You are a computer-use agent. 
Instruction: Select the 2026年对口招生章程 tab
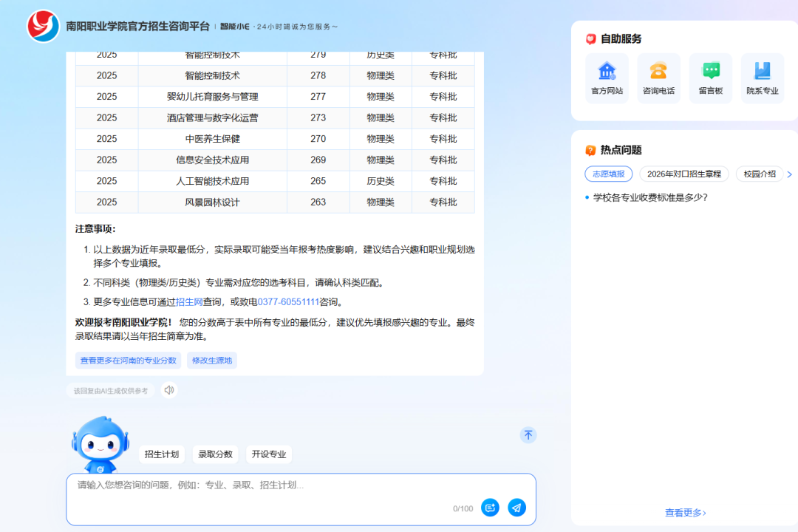tap(683, 174)
